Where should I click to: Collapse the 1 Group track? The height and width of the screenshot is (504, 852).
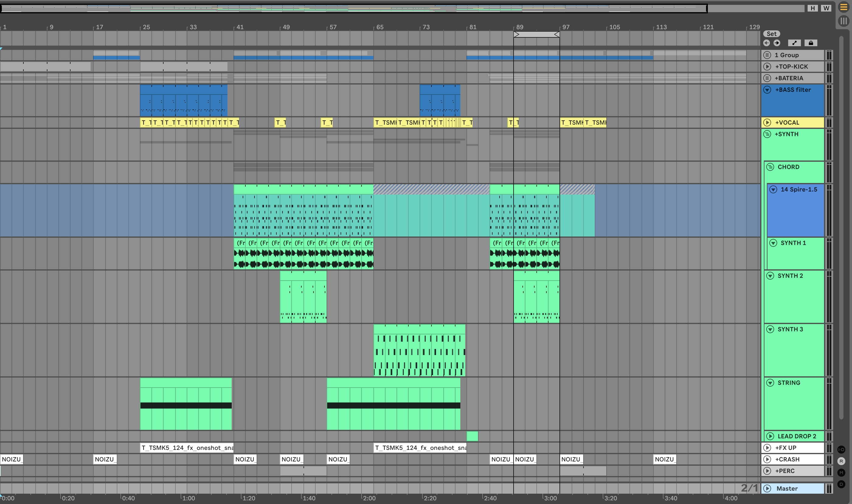767,55
